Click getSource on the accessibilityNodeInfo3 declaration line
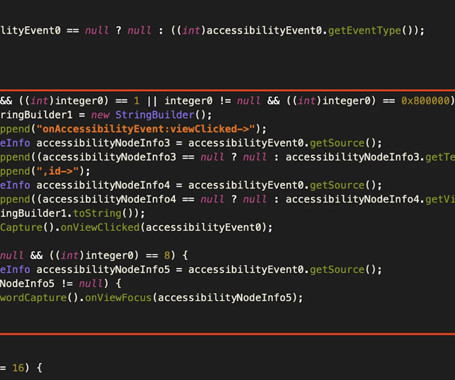Viewport: 455px width, 380px height. (x=337, y=143)
